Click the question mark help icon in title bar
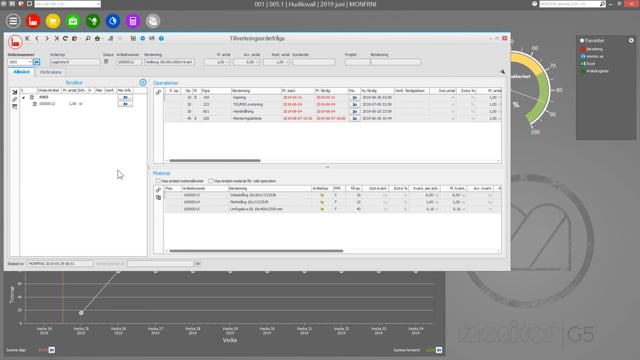Viewport: 640px width, 360px height. coord(534,4)
